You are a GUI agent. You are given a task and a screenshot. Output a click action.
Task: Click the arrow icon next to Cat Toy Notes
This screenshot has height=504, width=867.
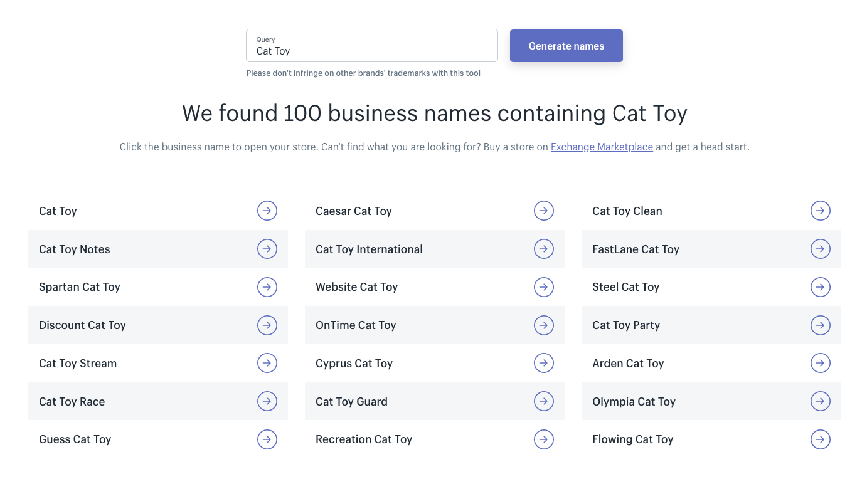267,249
